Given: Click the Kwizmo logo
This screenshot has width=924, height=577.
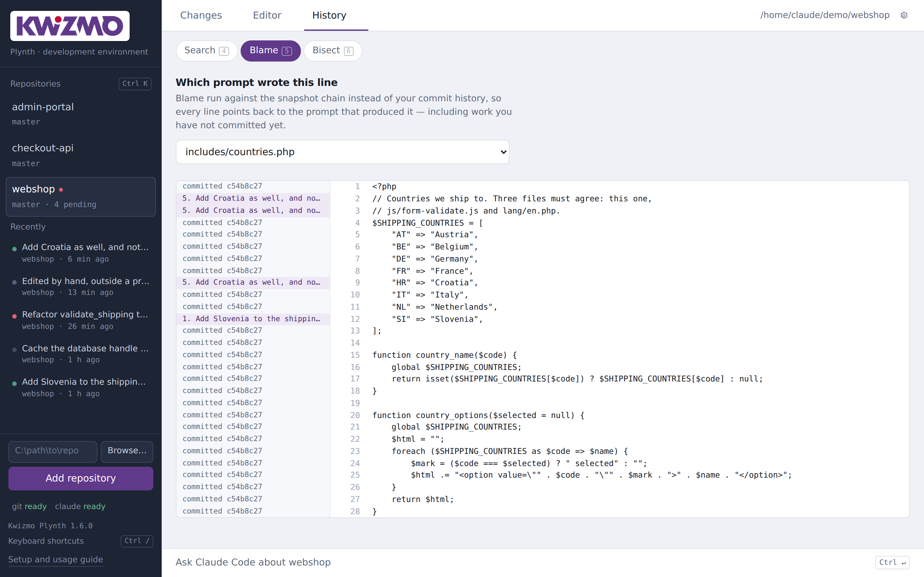Looking at the screenshot, I should tap(70, 26).
